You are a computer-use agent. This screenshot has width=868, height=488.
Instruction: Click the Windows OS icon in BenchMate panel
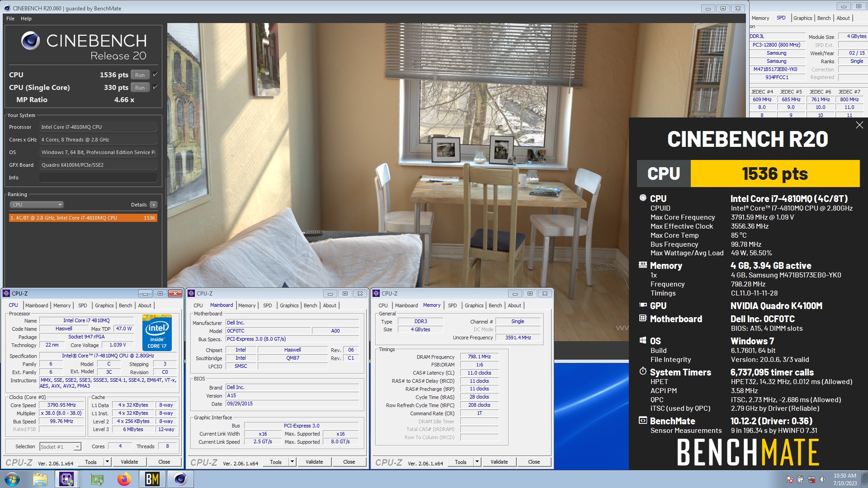pyautogui.click(x=643, y=340)
